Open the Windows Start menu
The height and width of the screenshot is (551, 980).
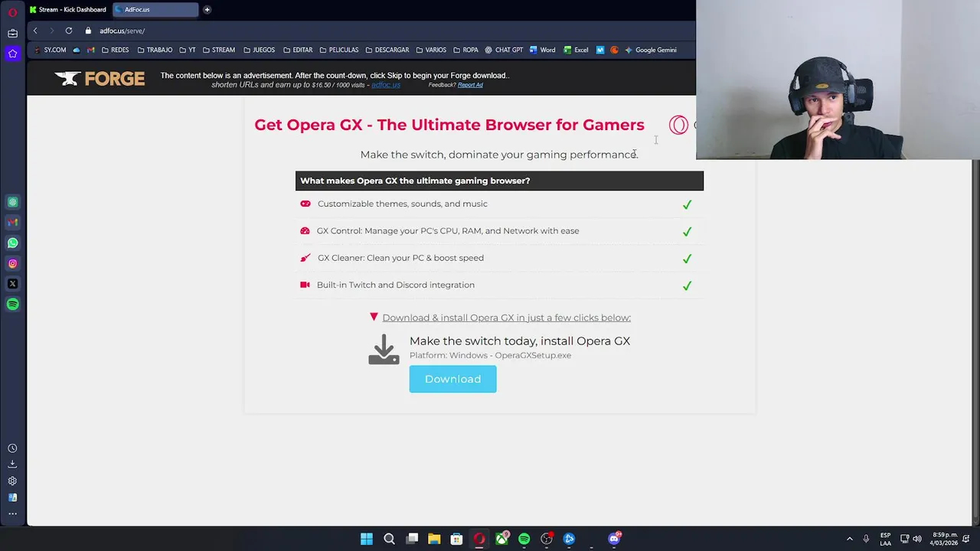(x=367, y=539)
